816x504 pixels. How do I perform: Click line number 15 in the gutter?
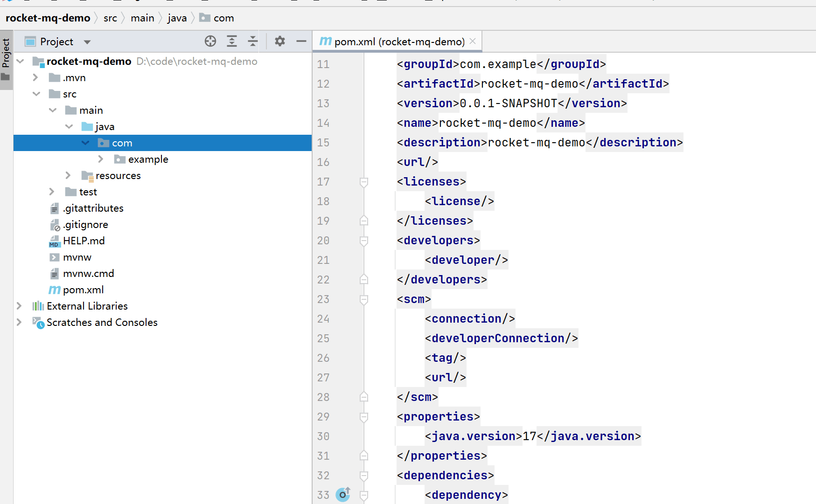coord(323,142)
